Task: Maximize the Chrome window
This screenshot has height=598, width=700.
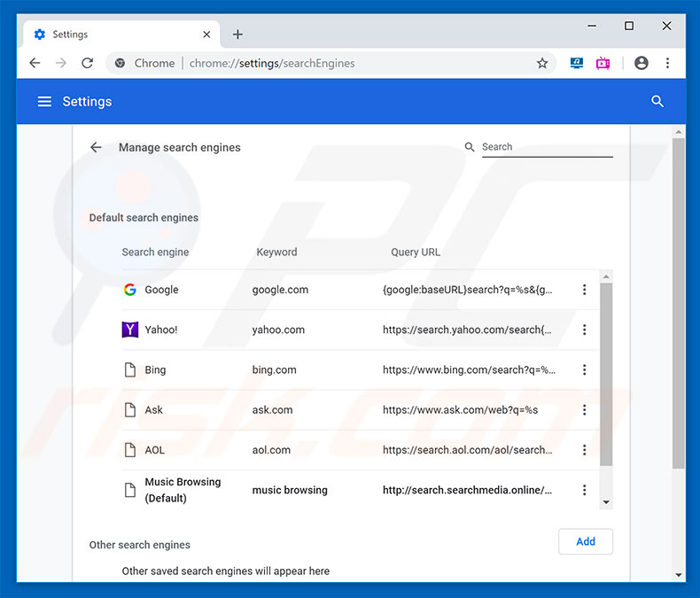Action: coord(629,26)
